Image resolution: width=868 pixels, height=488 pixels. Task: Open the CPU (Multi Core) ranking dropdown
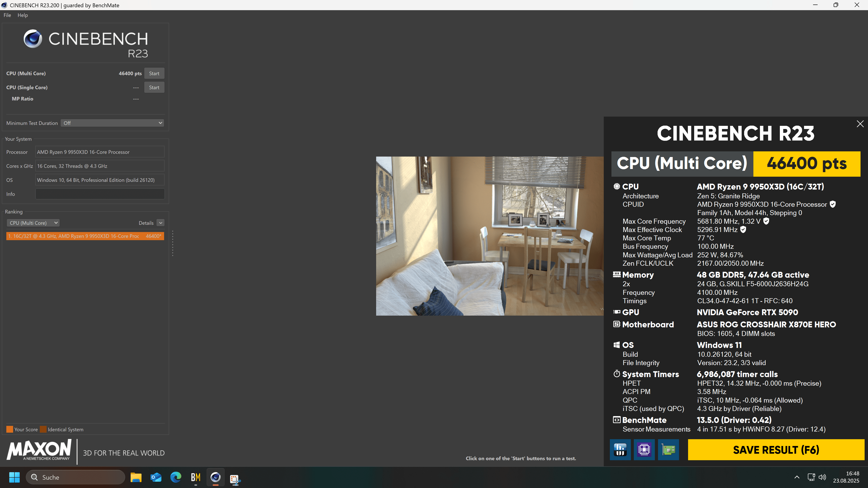(x=33, y=223)
